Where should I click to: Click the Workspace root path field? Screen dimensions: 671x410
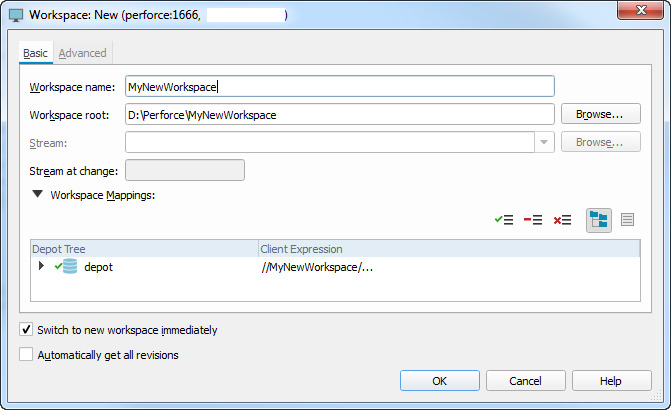point(339,114)
